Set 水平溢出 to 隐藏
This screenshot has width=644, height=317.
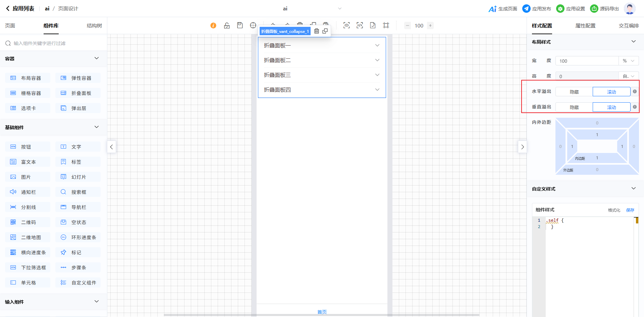coord(574,92)
